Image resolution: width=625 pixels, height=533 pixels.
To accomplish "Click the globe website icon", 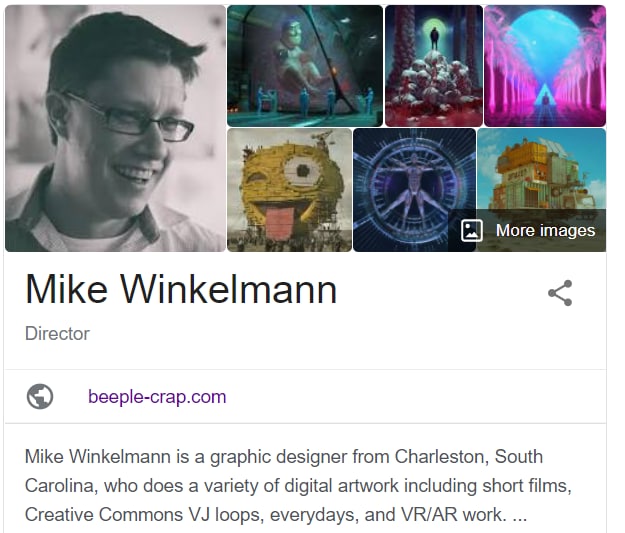I will (40, 397).
